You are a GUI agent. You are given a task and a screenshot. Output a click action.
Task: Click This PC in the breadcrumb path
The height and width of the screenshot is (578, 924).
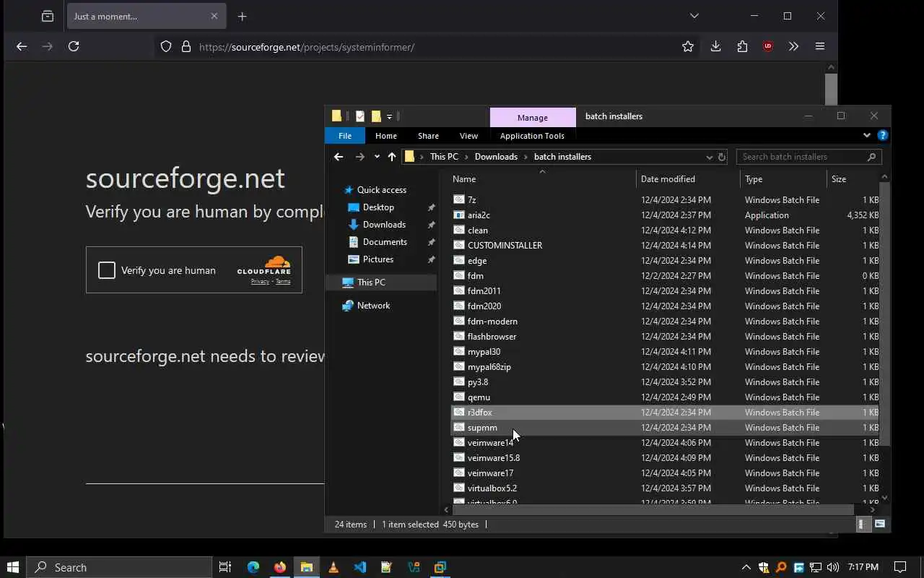pos(444,157)
